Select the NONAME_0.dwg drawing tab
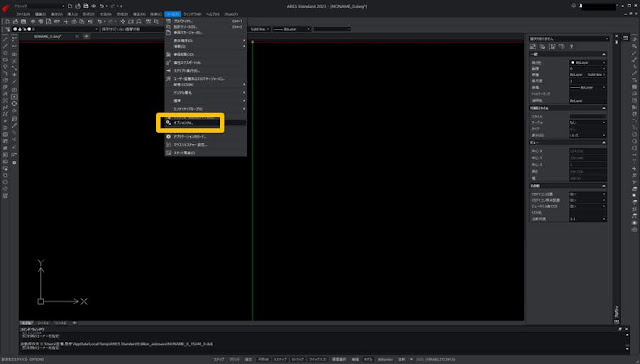Image resolution: width=640 pixels, height=364 pixels. coord(48,37)
